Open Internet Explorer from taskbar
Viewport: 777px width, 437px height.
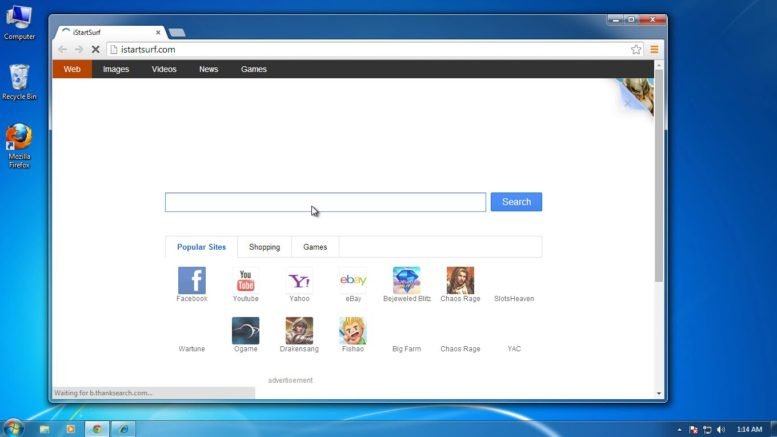123,429
